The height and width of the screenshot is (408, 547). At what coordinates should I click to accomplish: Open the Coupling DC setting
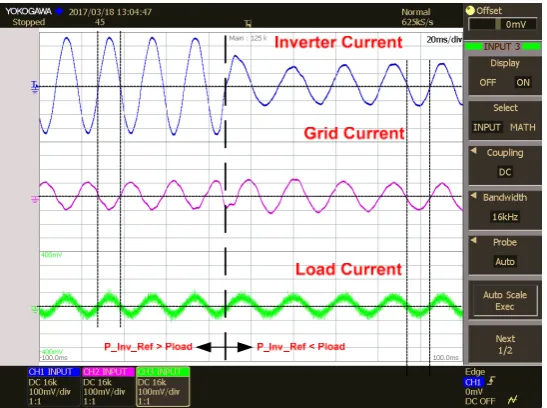coord(504,163)
